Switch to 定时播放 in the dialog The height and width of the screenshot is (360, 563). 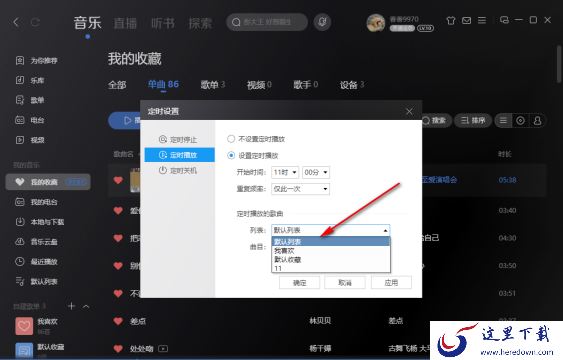(x=180, y=155)
